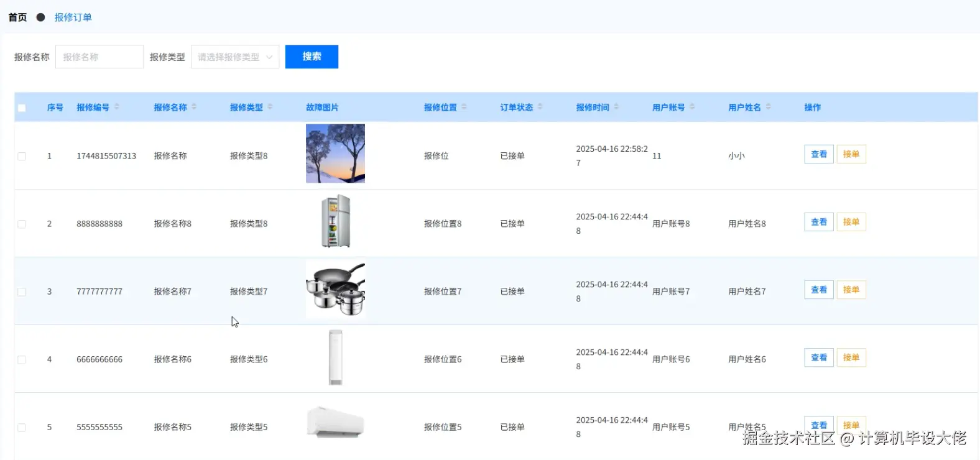980x460 pixels.
Task: Toggle the select-all checkbox in table header
Action: [x=22, y=108]
